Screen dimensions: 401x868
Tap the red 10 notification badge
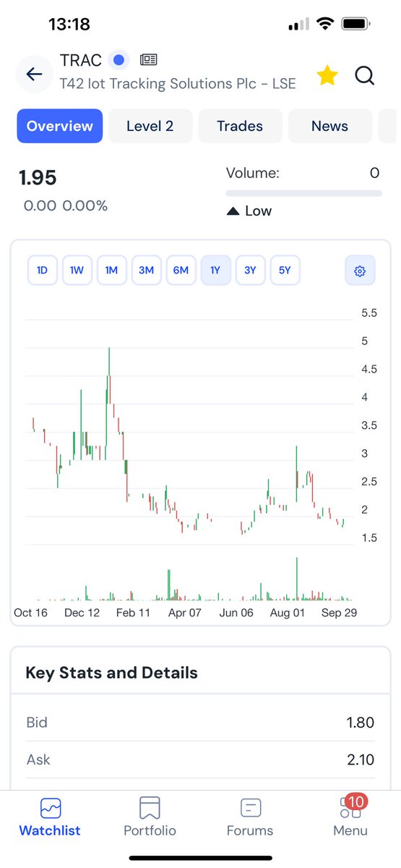pyautogui.click(x=355, y=801)
